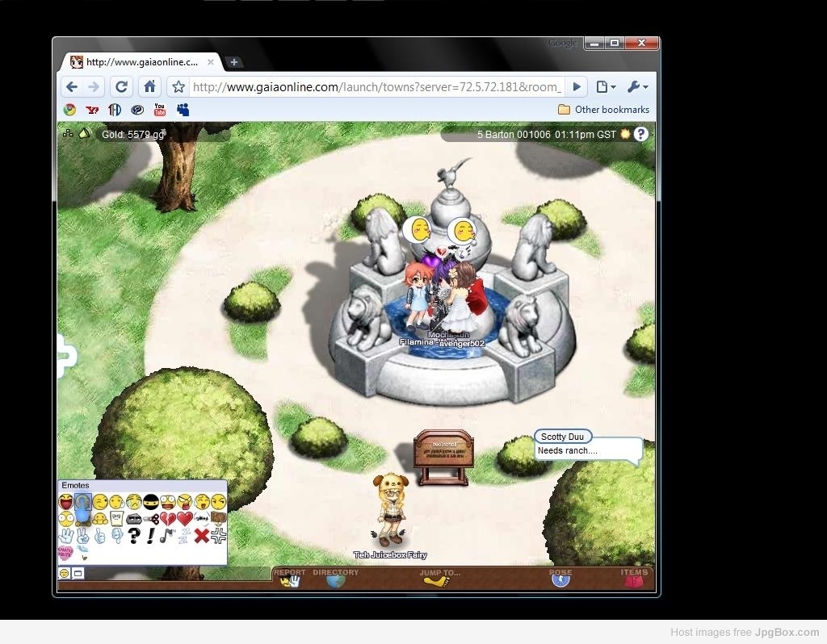The height and width of the screenshot is (644, 827).
Task: Choose the shocked glasses-eyed emote
Action: click(168, 502)
